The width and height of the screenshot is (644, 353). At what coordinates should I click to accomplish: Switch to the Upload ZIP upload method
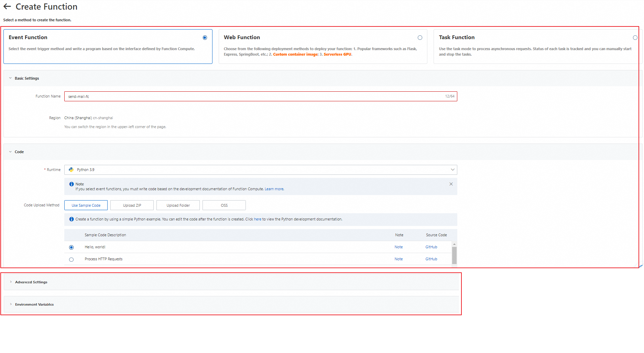coord(132,205)
